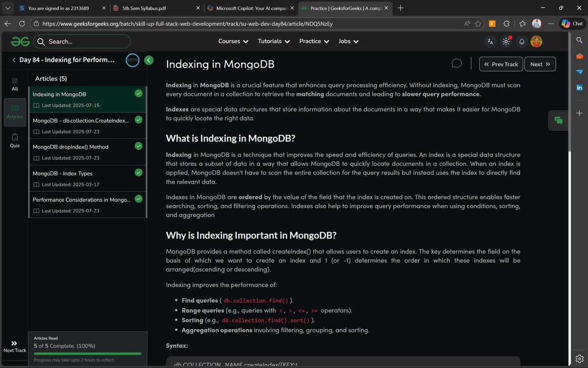588x368 pixels.
Task: Open the language translate icon
Action: pos(490,42)
